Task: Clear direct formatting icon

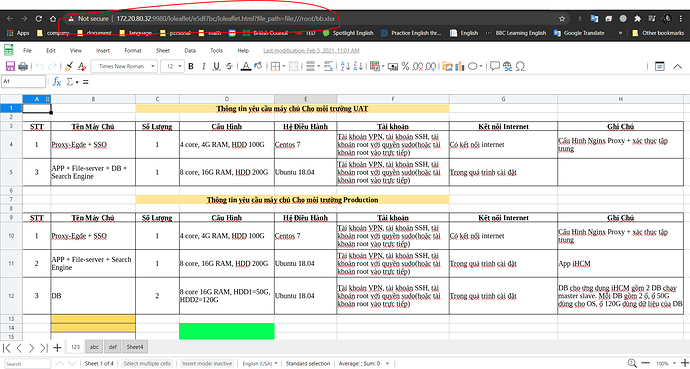Action: (x=81, y=66)
